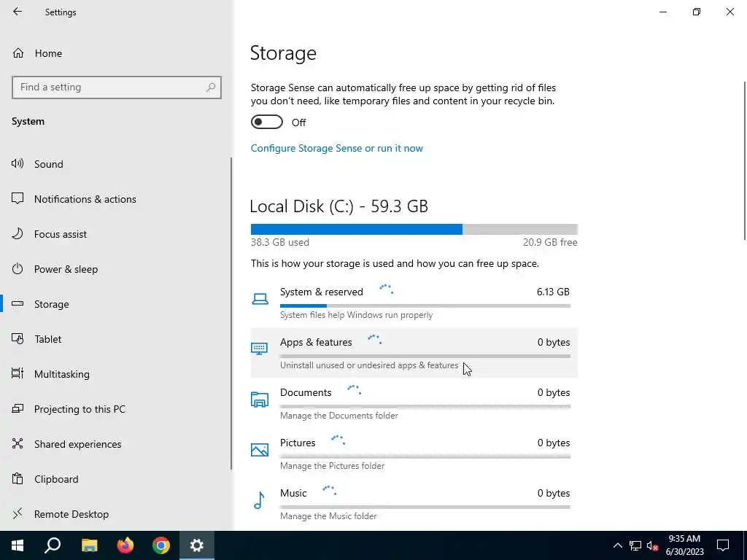Click the Home label in sidebar
Image resolution: width=747 pixels, height=560 pixels.
click(x=48, y=52)
